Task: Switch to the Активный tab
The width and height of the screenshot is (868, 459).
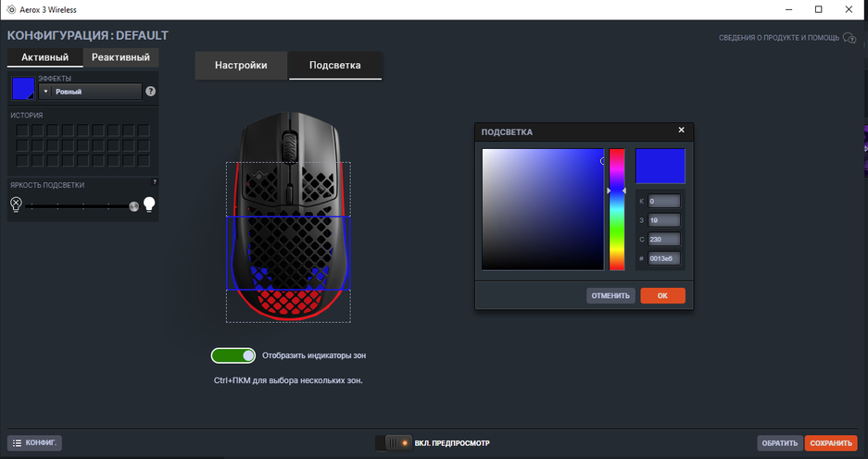Action: (x=44, y=57)
